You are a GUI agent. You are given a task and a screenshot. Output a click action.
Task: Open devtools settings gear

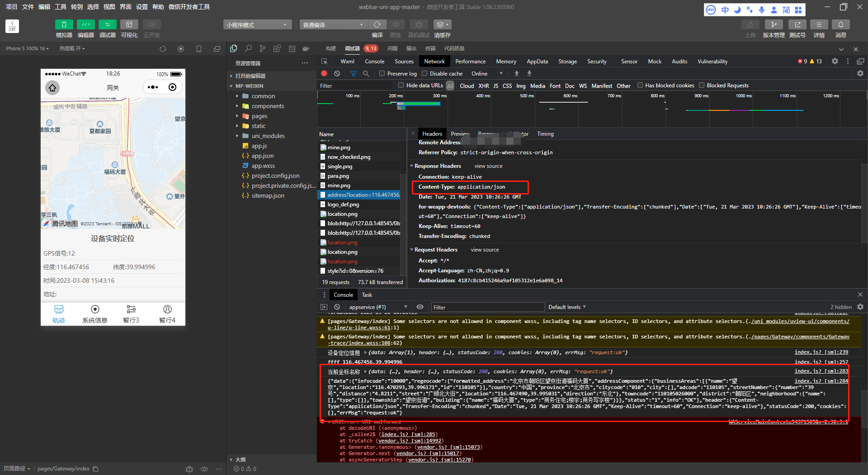tap(835, 61)
